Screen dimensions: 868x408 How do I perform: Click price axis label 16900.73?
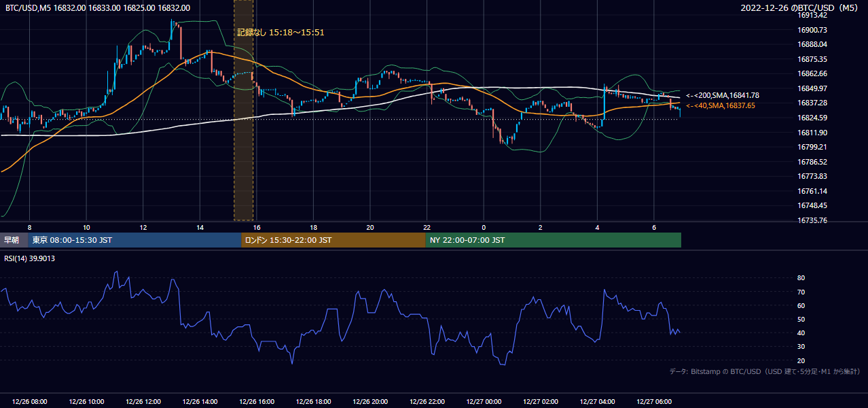coord(812,30)
